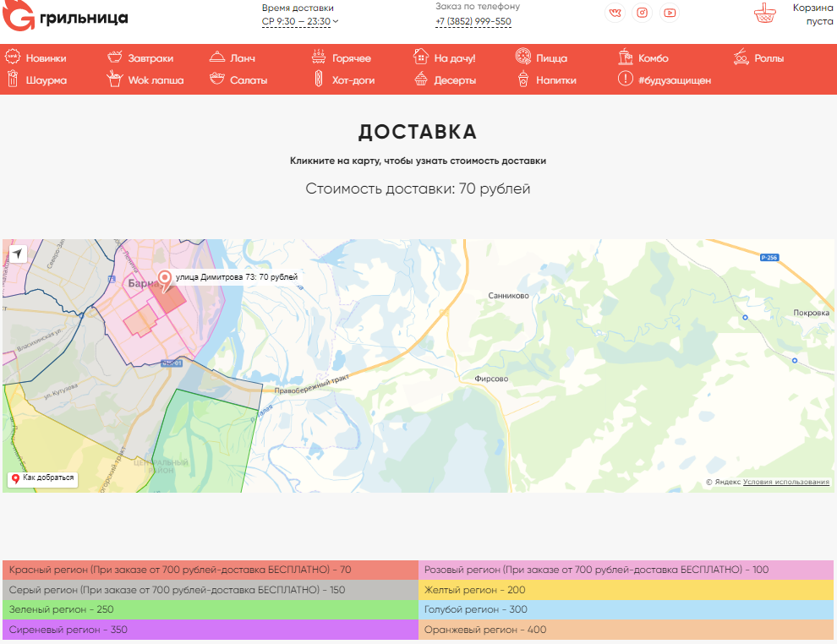Click the Серый регион legend row
837x644 pixels.
point(211,590)
